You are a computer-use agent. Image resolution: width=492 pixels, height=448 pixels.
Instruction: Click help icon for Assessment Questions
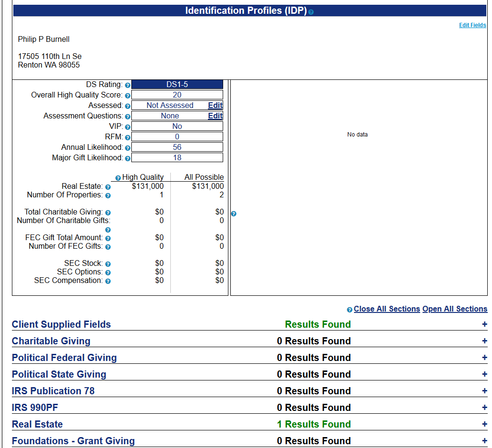point(128,117)
